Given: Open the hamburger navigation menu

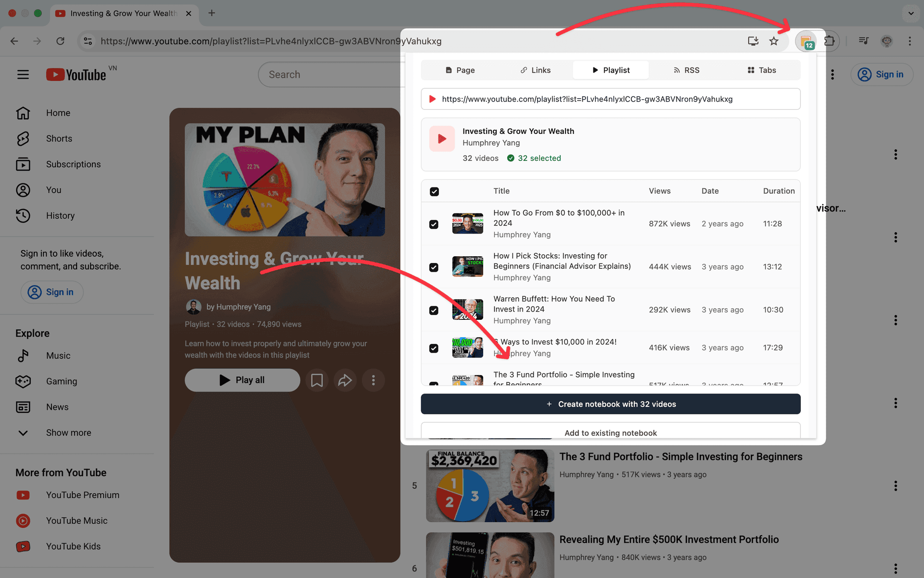Looking at the screenshot, I should point(23,74).
